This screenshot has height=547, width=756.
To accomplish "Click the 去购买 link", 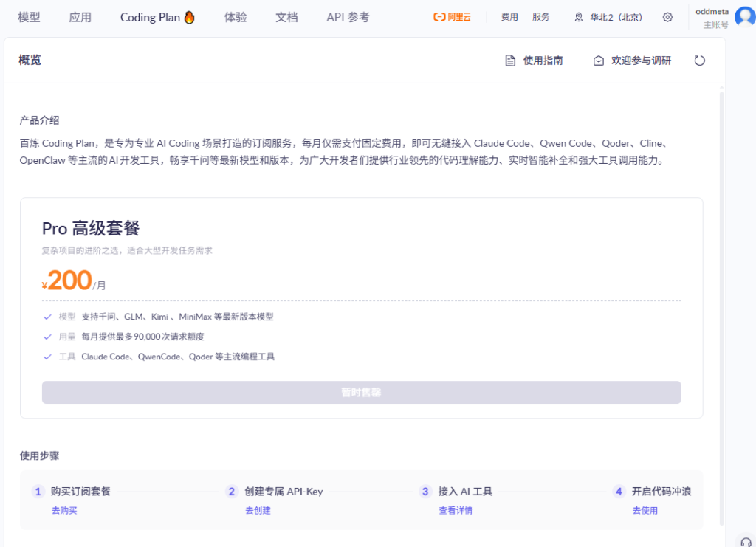I will point(64,510).
